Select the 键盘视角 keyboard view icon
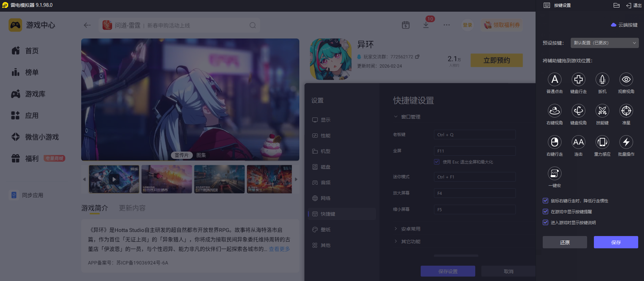 click(579, 111)
